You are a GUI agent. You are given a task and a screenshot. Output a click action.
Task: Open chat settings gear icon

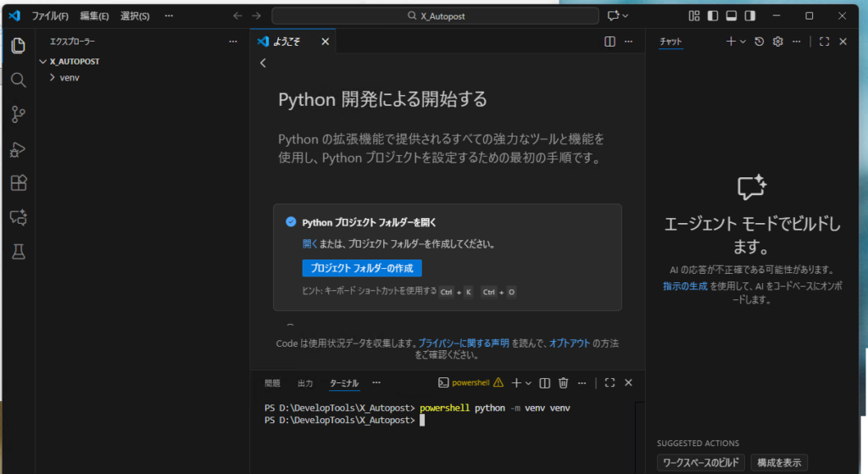click(777, 41)
